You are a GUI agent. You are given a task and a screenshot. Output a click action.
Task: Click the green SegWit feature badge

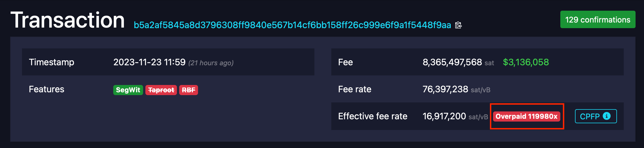coord(128,90)
